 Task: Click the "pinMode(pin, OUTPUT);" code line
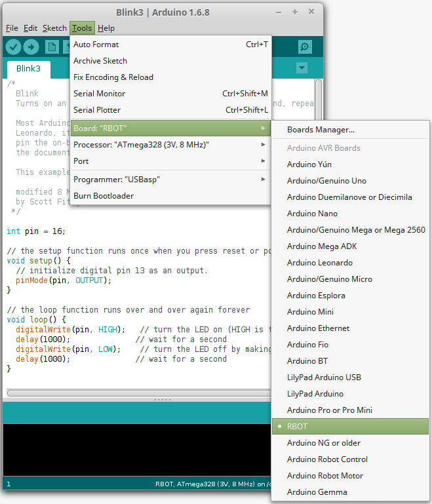64,281
